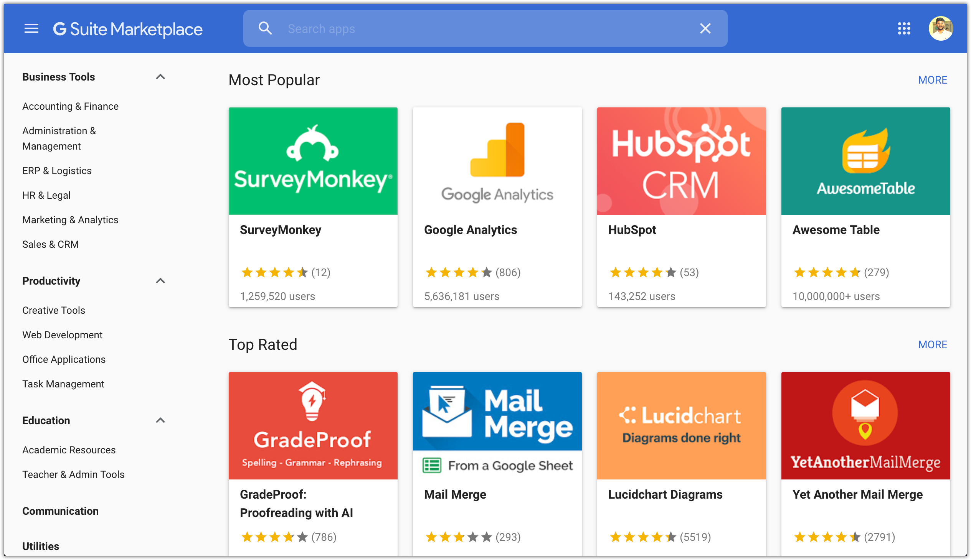
Task: Click the Education heading text
Action: coord(46,421)
